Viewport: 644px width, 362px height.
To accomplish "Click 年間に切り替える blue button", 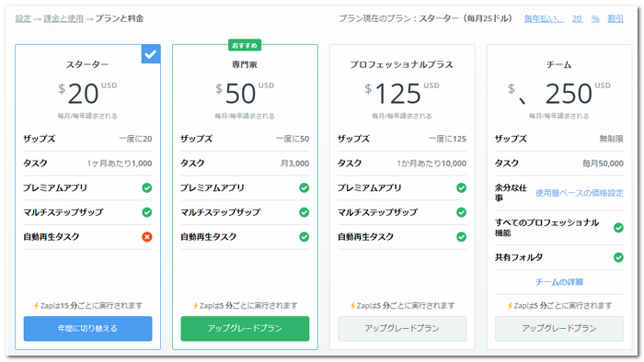I will click(88, 328).
